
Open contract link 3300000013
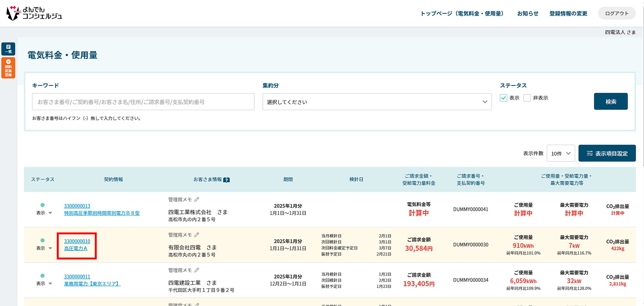pos(77,206)
